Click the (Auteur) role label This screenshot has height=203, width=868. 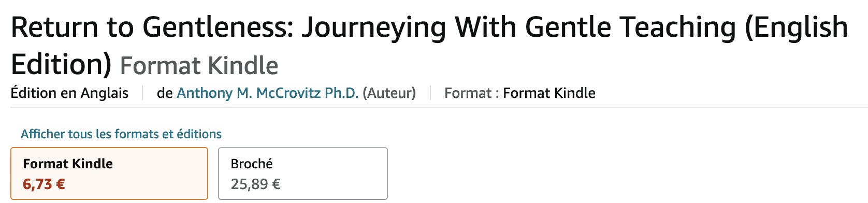coord(389,93)
